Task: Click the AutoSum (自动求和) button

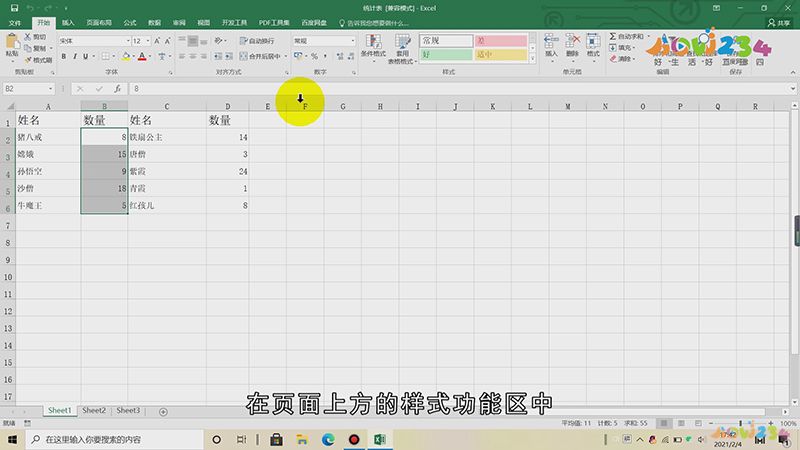Action: 627,36
